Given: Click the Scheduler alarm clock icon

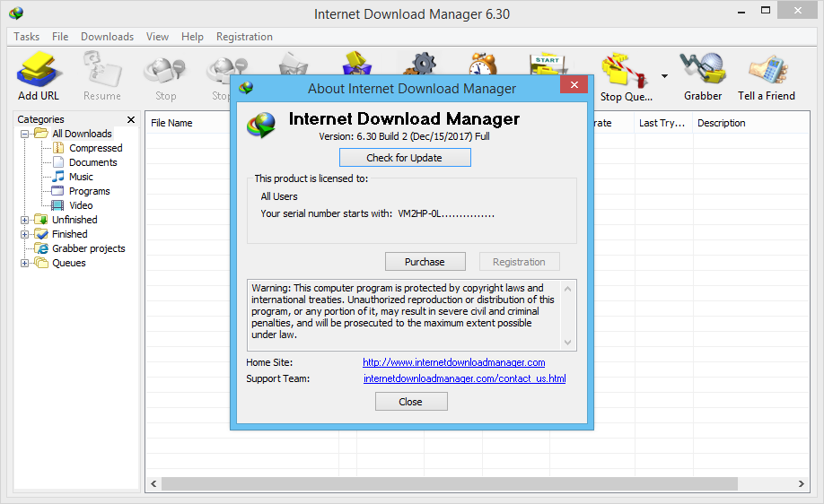Looking at the screenshot, I should click(483, 63).
